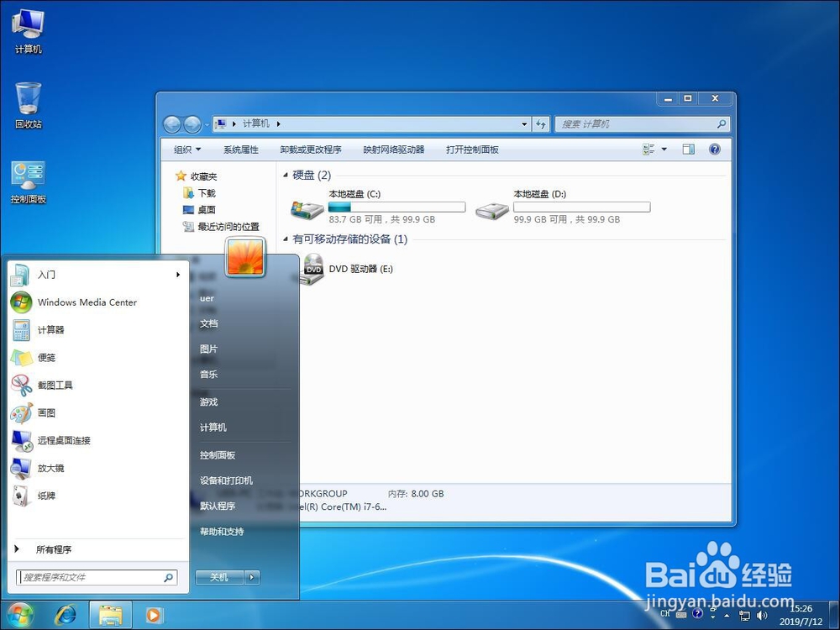Open the recent pages dropdown beside the forward arrow
The width and height of the screenshot is (840, 630).
click(x=207, y=125)
